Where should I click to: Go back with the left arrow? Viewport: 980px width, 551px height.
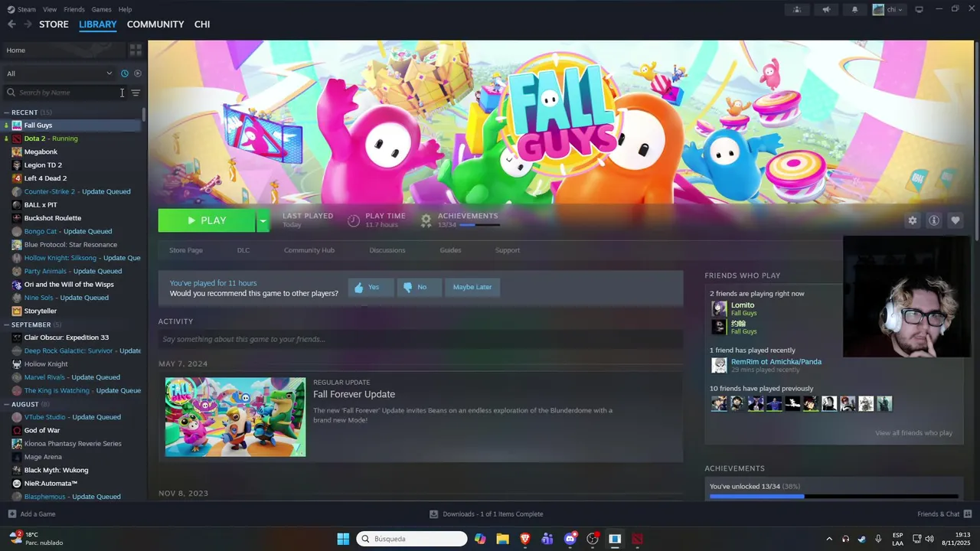pos(11,24)
